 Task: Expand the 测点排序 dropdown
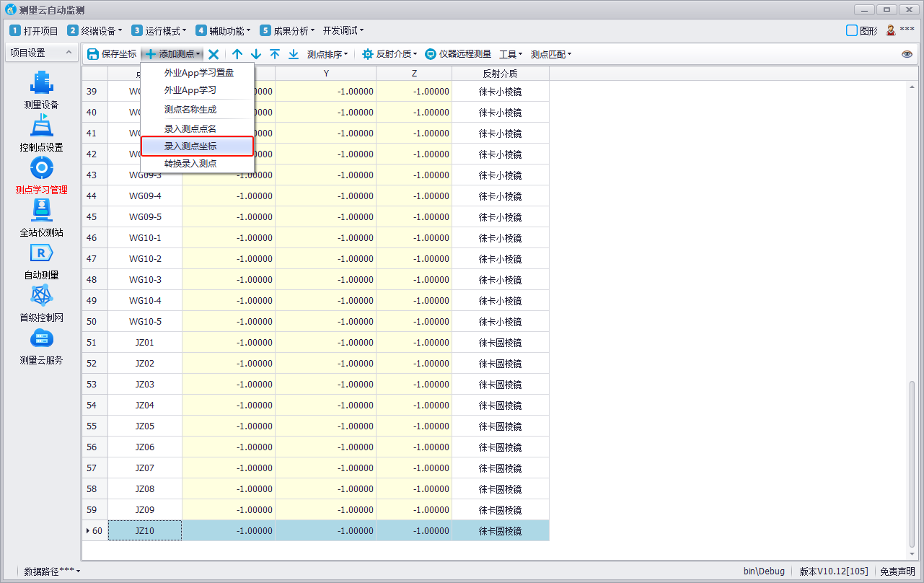[327, 54]
